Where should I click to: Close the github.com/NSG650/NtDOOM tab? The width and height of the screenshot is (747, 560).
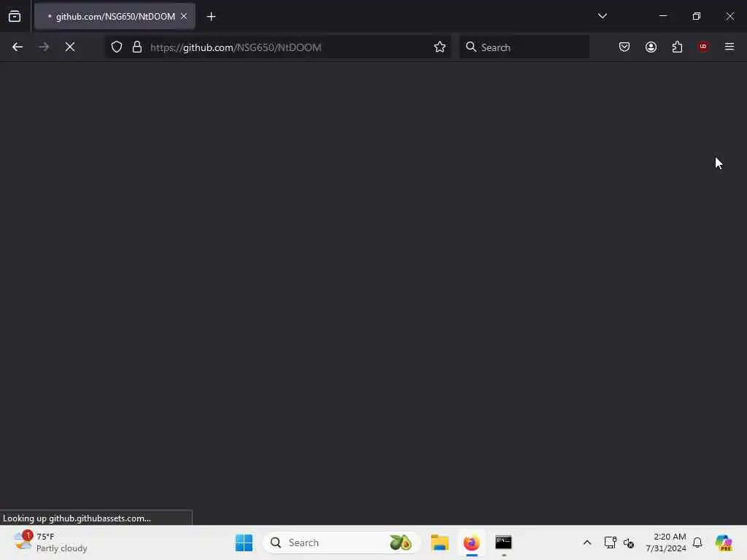click(x=184, y=16)
